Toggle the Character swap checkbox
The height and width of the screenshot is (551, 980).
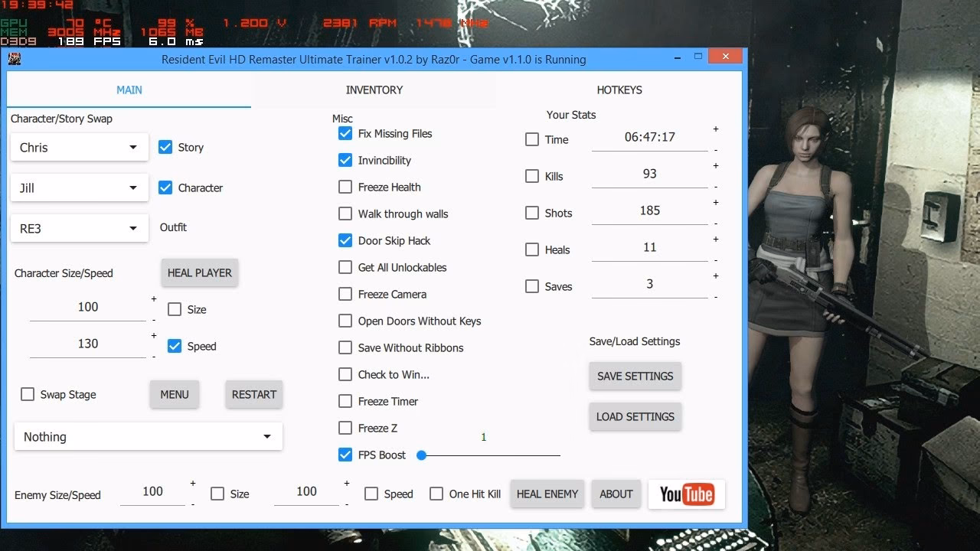[x=165, y=187]
